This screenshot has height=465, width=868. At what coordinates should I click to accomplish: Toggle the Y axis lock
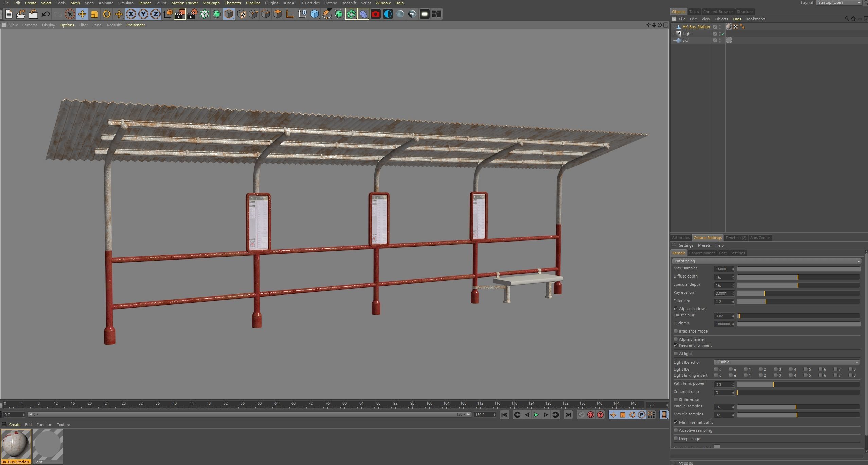point(143,14)
